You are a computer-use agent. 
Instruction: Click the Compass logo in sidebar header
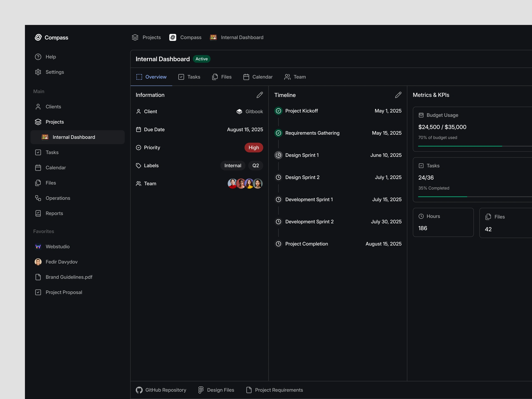click(x=38, y=38)
